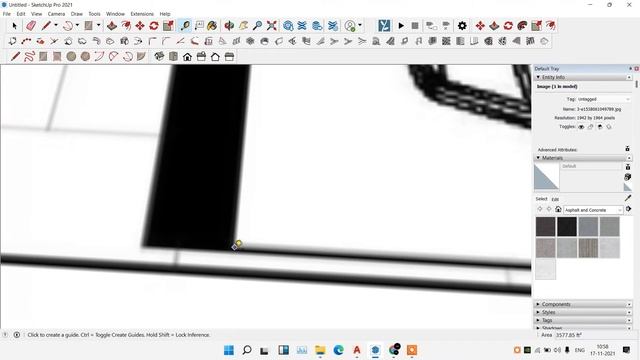Open the Window menu
The image size is (640, 360).
[x=115, y=14]
